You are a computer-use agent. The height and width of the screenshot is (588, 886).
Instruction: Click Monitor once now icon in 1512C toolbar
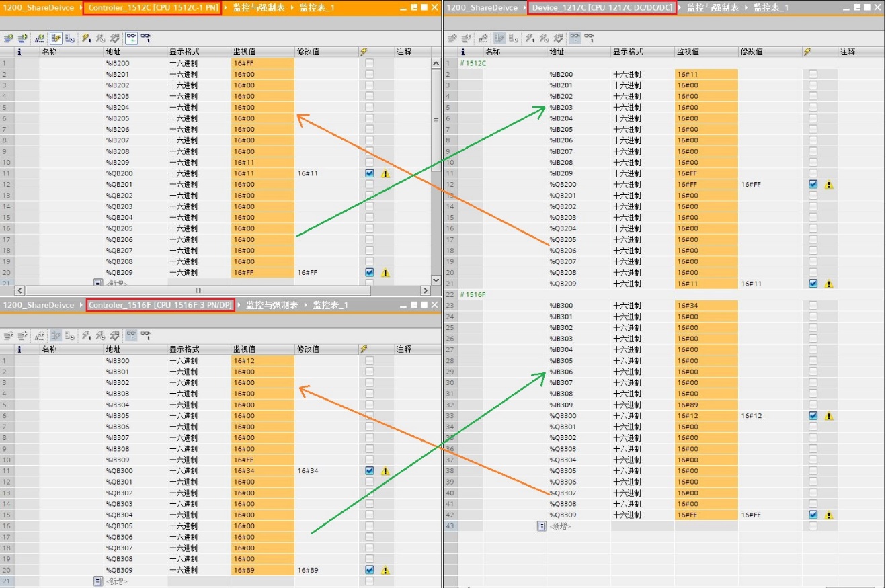145,38
